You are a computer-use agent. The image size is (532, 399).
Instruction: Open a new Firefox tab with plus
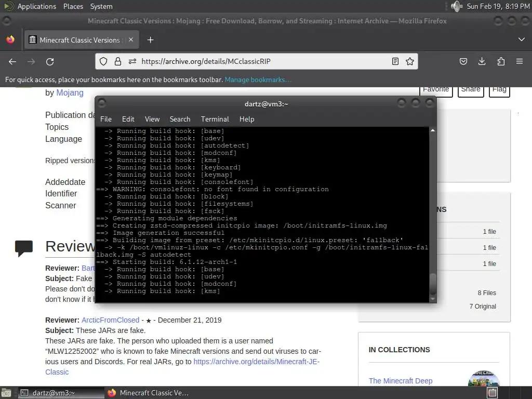point(150,40)
